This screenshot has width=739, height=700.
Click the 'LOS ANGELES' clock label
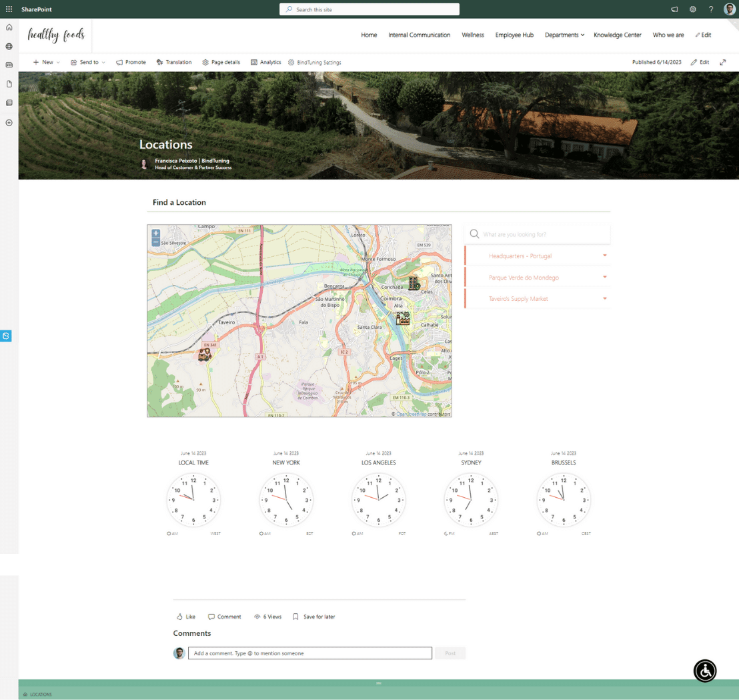pyautogui.click(x=378, y=463)
